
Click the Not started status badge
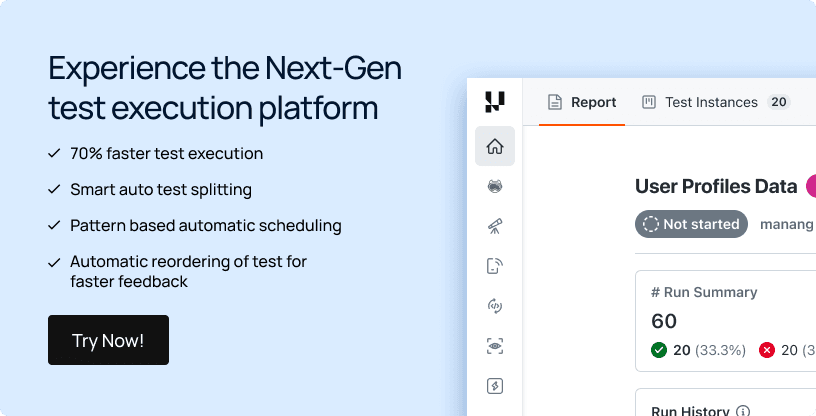click(691, 224)
